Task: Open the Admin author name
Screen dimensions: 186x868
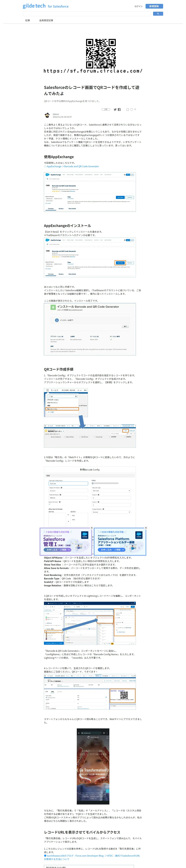Action: click(56, 114)
